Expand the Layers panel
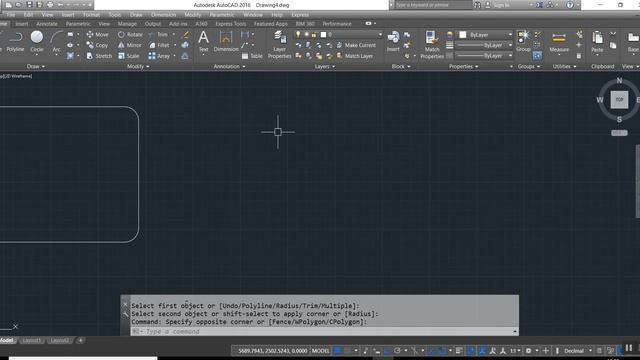The image size is (640, 360). click(x=324, y=66)
